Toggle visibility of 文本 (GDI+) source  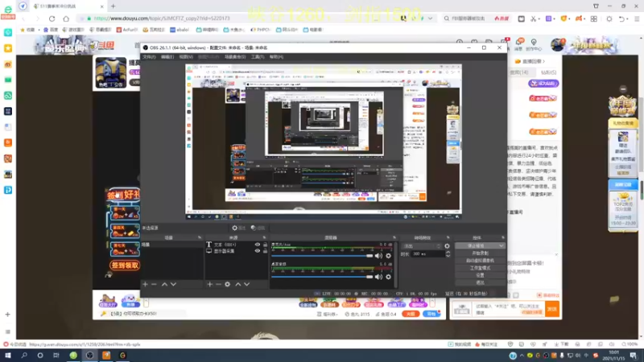258,245
